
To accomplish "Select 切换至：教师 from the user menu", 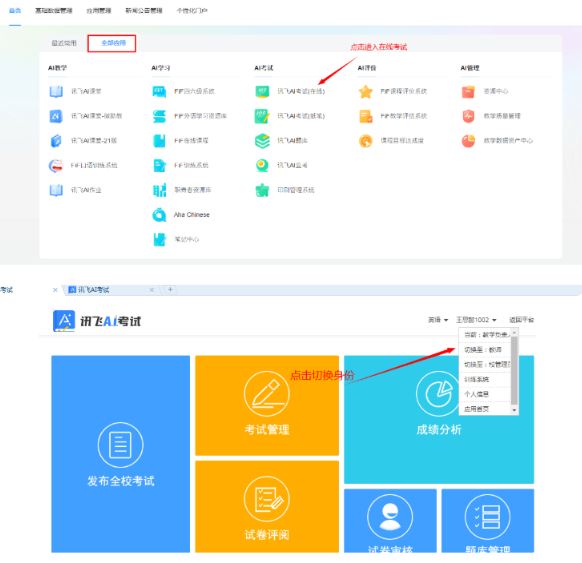I will 484,350.
